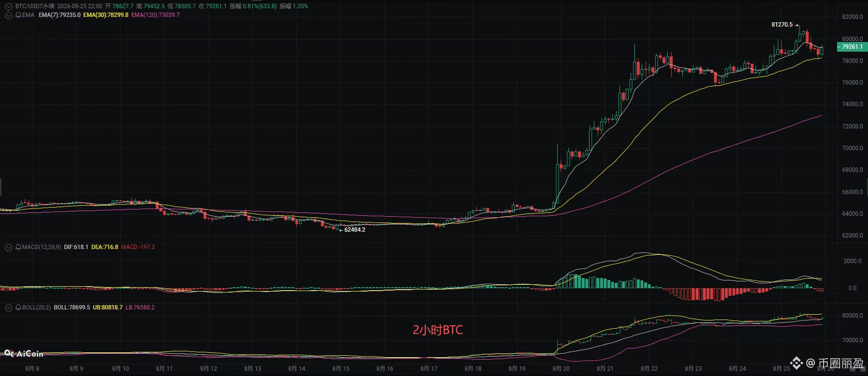Click the 62000.0 price axis label
Image resolution: width=868 pixels, height=376 pixels.
[x=853, y=236]
